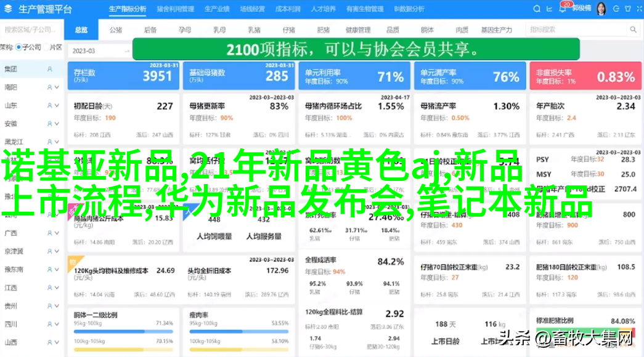Click the logout icon in header

616,9
